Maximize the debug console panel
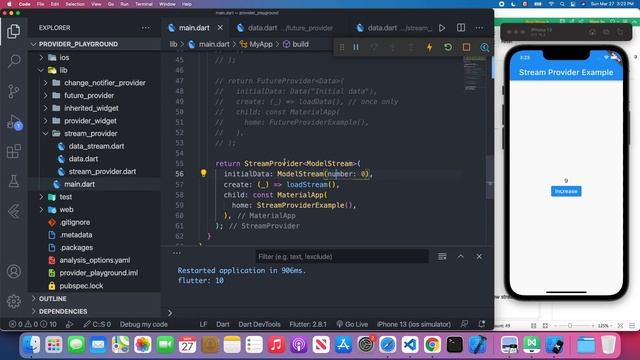The width and height of the screenshot is (640, 360). [461, 256]
